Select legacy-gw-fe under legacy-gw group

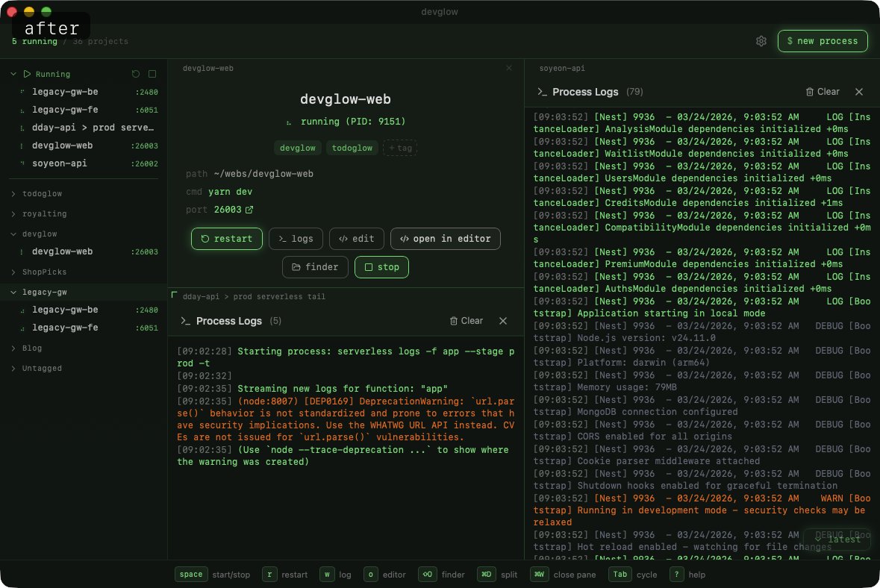[89, 328]
